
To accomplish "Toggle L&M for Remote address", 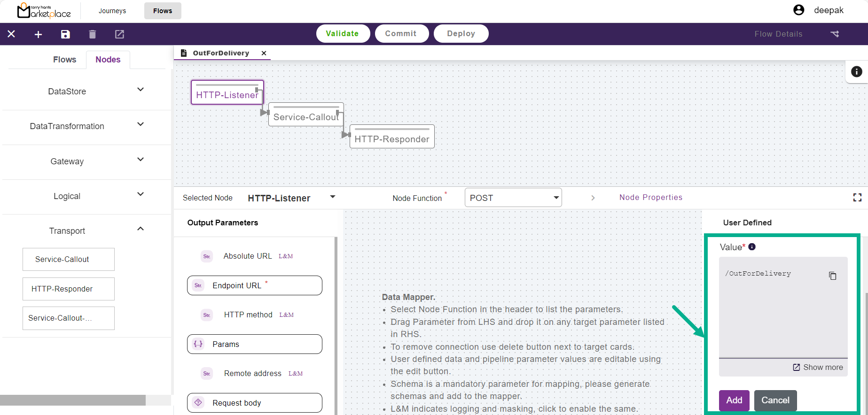I will (x=295, y=374).
